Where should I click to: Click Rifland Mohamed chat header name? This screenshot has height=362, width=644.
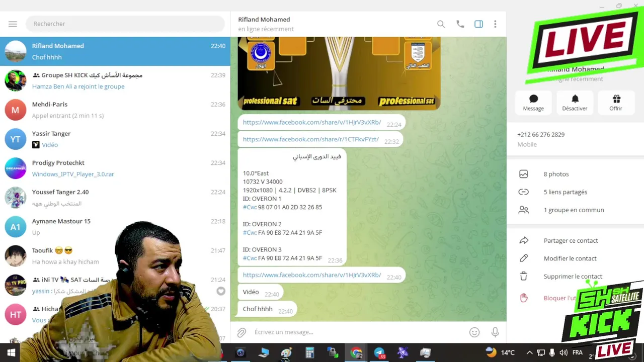coord(264,20)
